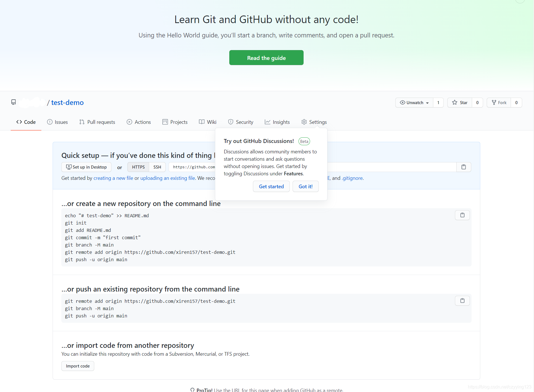Follow the uploading an existing file link
Viewport: 534px width, 392px height.
pos(168,178)
